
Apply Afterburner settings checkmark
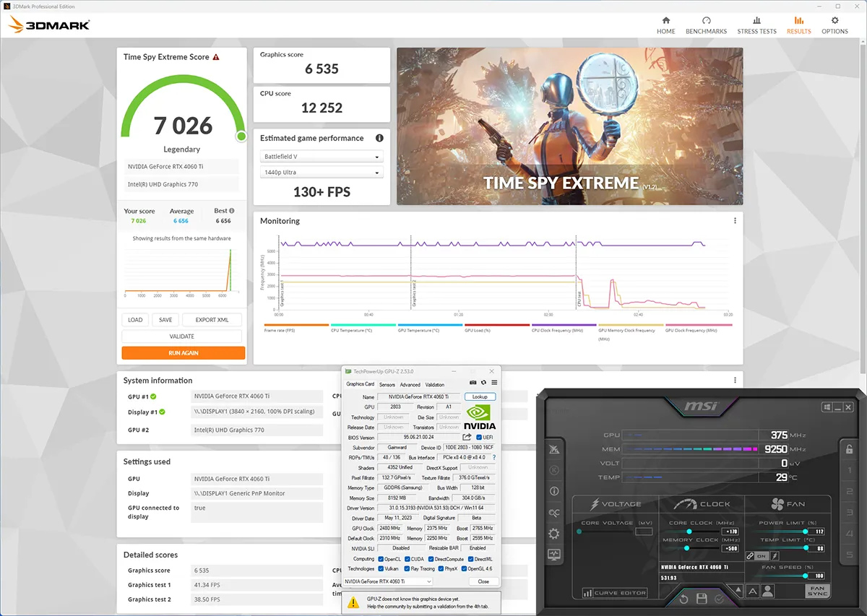click(719, 599)
